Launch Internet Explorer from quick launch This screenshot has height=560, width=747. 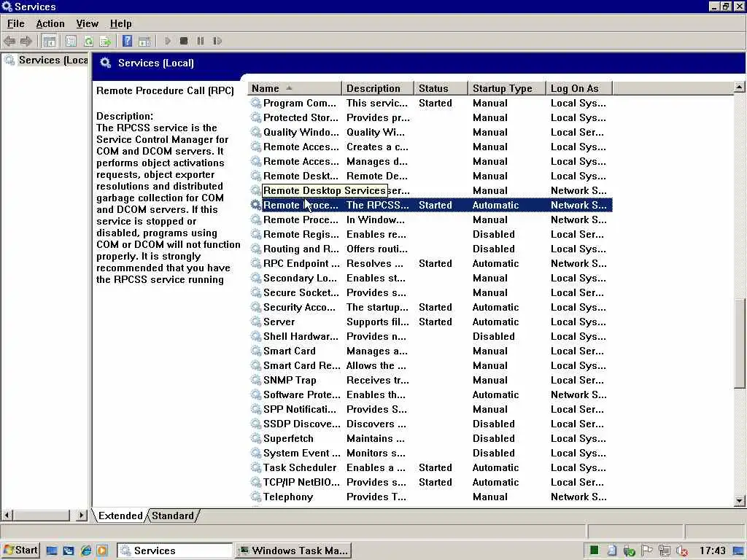pos(86,551)
